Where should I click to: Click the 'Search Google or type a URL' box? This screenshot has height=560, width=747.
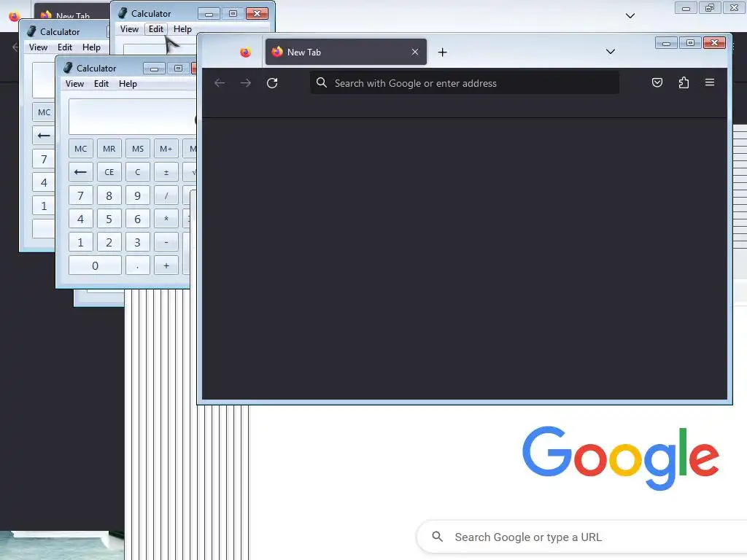pos(582,537)
